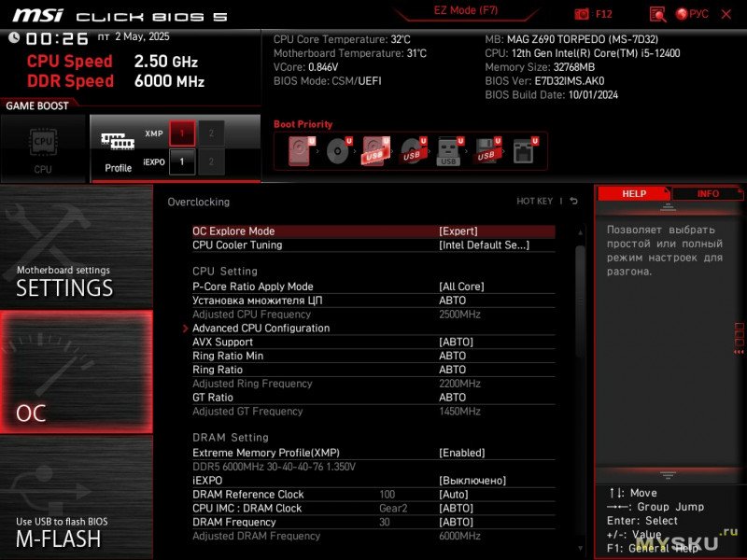Image resolution: width=747 pixels, height=560 pixels.
Task: Select the USB optical drive boot icon
Action: tap(413, 151)
